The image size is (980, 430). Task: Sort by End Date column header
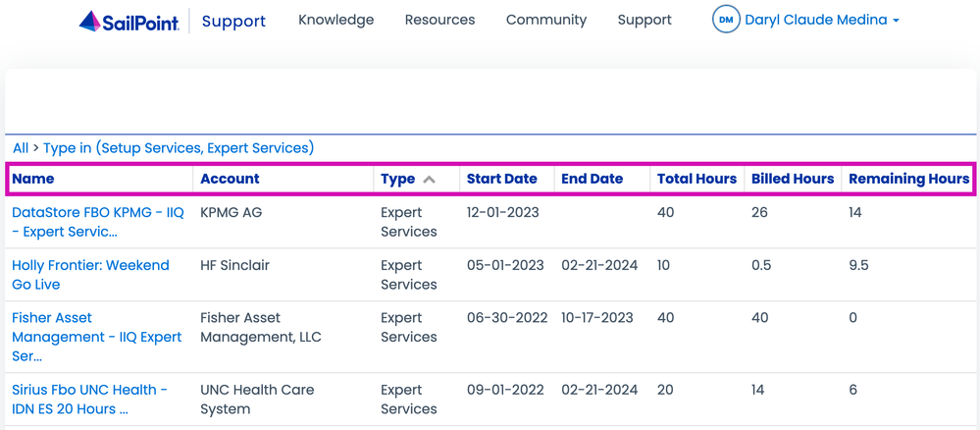click(x=592, y=179)
